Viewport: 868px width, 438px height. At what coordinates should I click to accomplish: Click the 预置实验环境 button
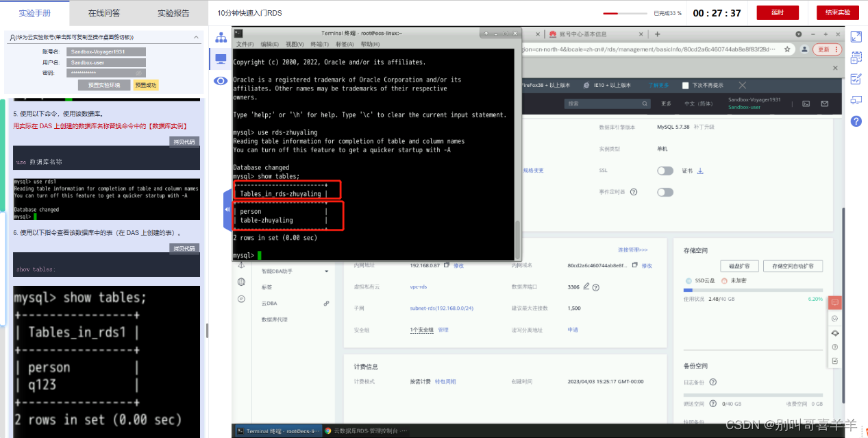[x=104, y=85]
